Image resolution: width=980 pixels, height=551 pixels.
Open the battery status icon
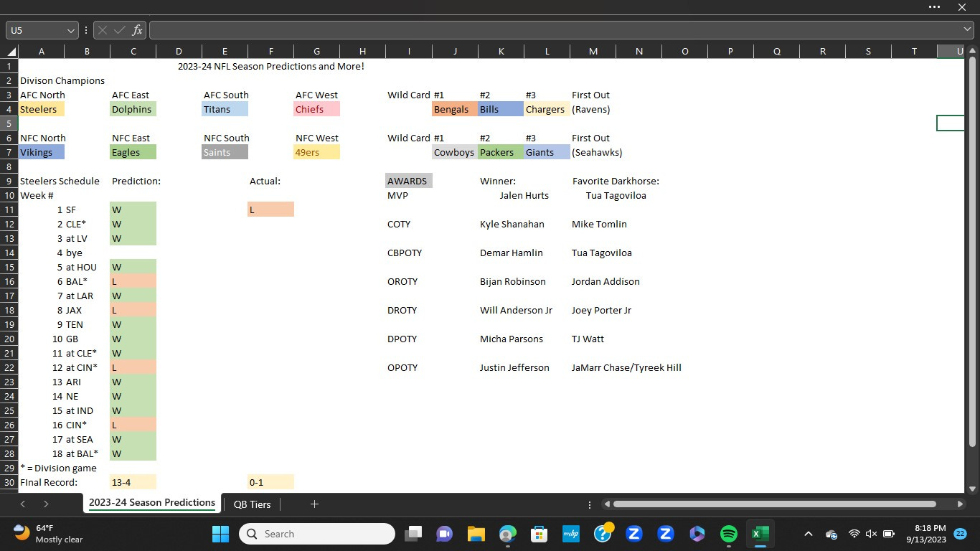[889, 534]
